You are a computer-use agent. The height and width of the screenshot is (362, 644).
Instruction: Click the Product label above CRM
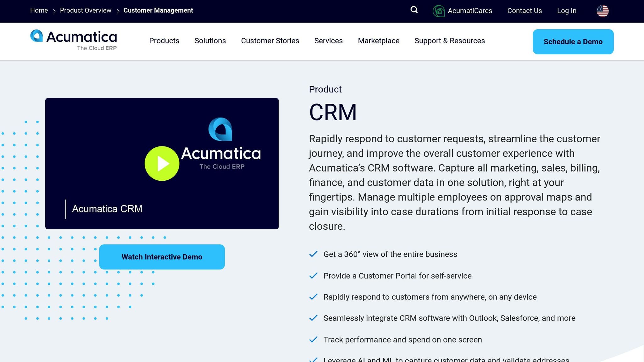click(325, 89)
